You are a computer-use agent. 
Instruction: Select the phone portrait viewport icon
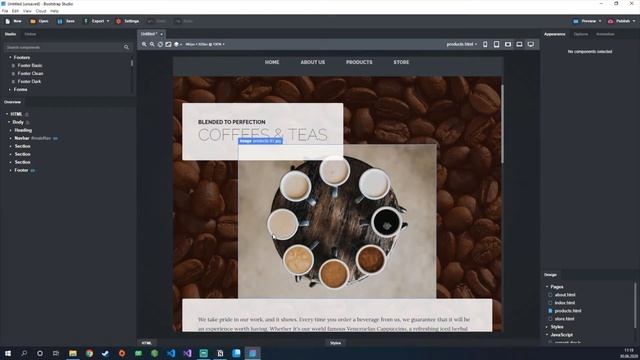(485, 44)
